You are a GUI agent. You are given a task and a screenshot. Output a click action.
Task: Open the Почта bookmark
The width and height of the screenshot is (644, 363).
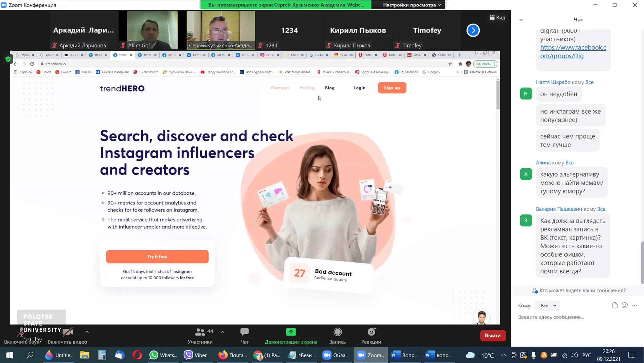pyautogui.click(x=44, y=72)
